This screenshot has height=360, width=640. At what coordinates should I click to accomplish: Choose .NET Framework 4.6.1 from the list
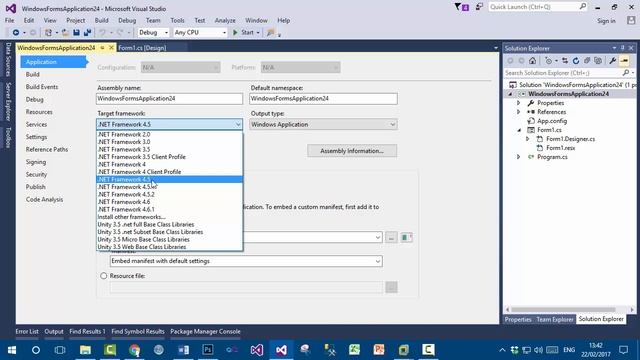click(x=169, y=209)
